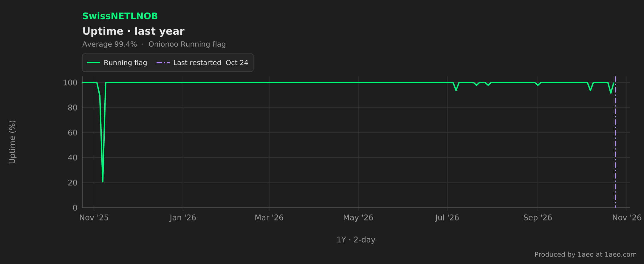This screenshot has width=644, height=264.
Task: Click the '80' y-axis tick label
Action: (72, 108)
